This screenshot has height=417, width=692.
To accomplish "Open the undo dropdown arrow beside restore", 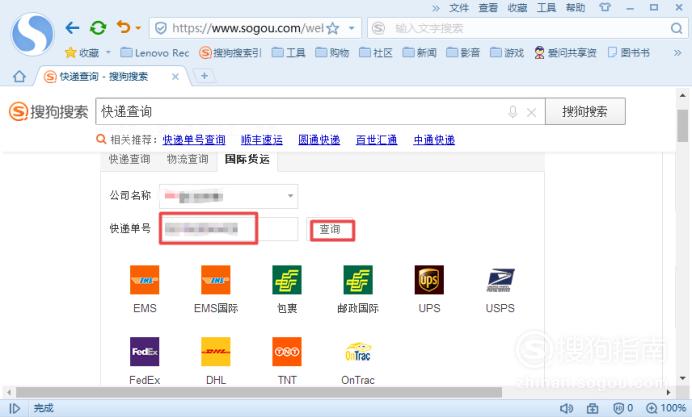I will [138, 28].
